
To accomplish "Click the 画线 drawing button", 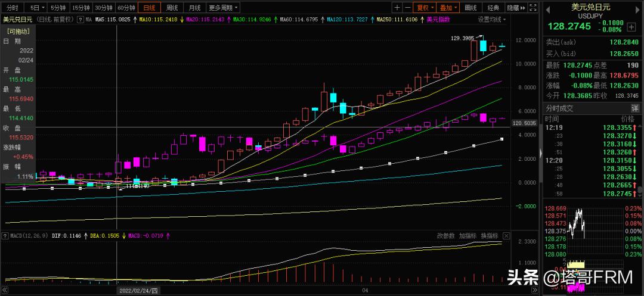I will pyautogui.click(x=470, y=7).
